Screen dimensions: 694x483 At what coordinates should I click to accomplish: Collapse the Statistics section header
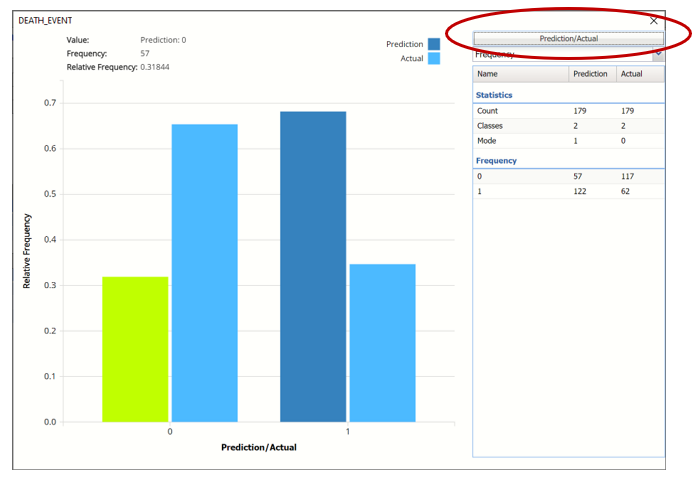pos(494,95)
